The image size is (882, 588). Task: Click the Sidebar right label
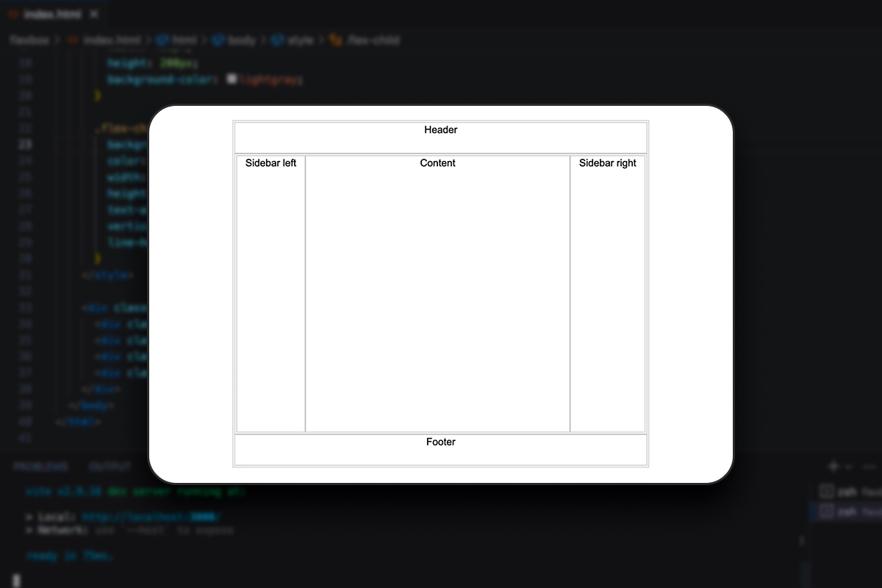click(x=608, y=163)
